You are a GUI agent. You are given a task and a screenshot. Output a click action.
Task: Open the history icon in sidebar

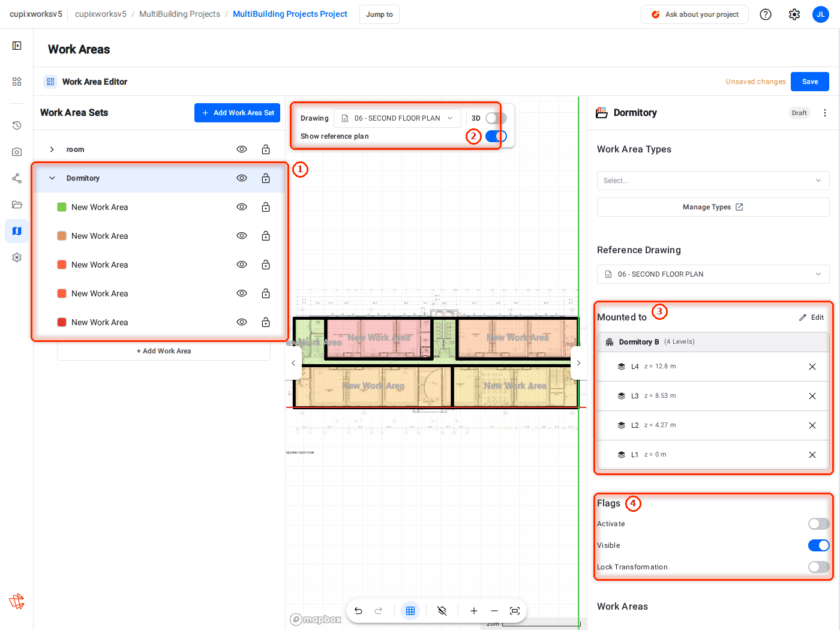click(x=17, y=125)
